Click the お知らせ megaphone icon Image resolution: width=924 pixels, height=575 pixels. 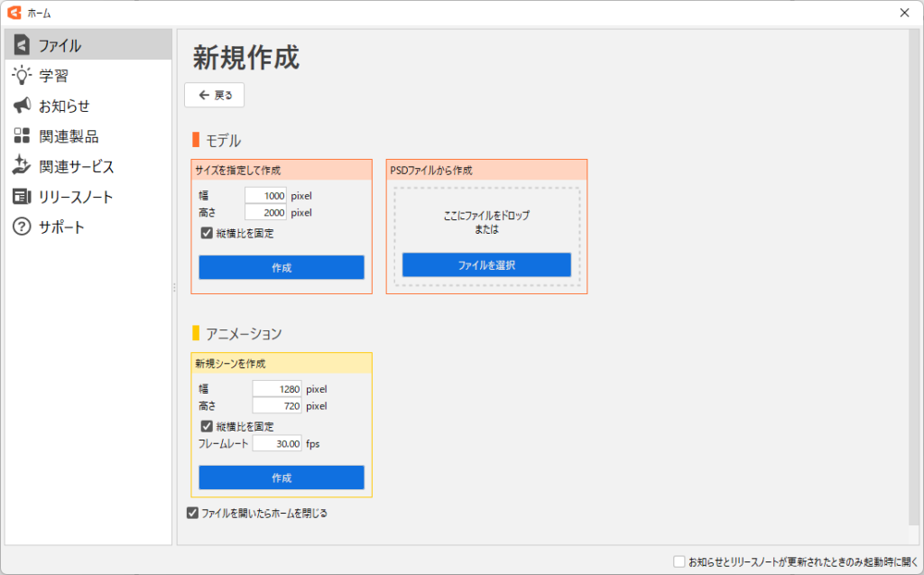tap(22, 106)
